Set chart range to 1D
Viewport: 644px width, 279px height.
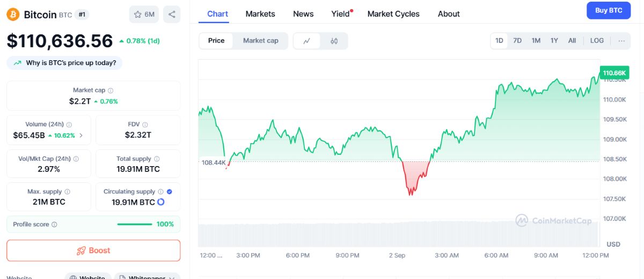coord(499,41)
